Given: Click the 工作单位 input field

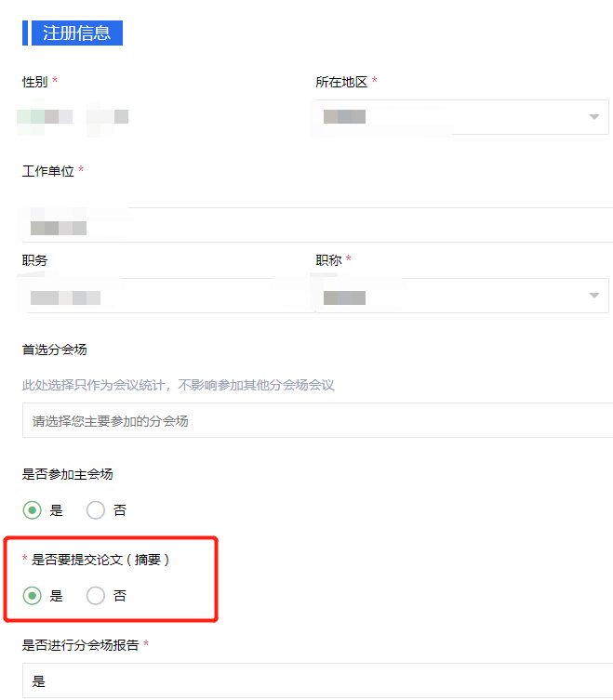Looking at the screenshot, I should (x=316, y=226).
